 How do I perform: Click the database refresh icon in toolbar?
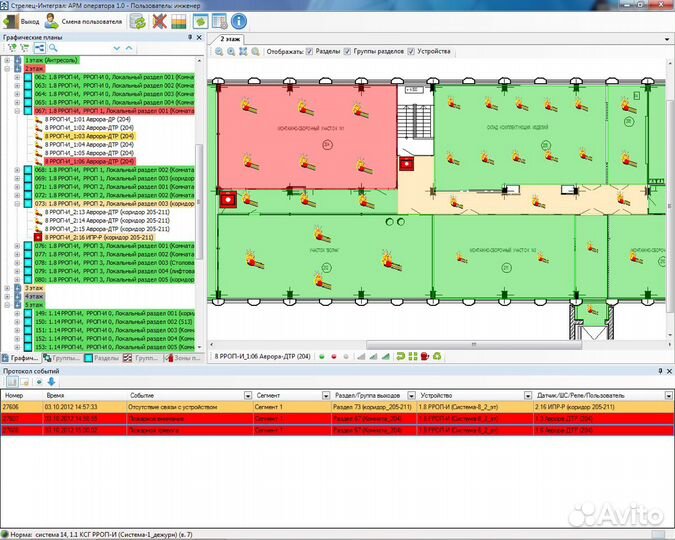pyautogui.click(x=138, y=21)
